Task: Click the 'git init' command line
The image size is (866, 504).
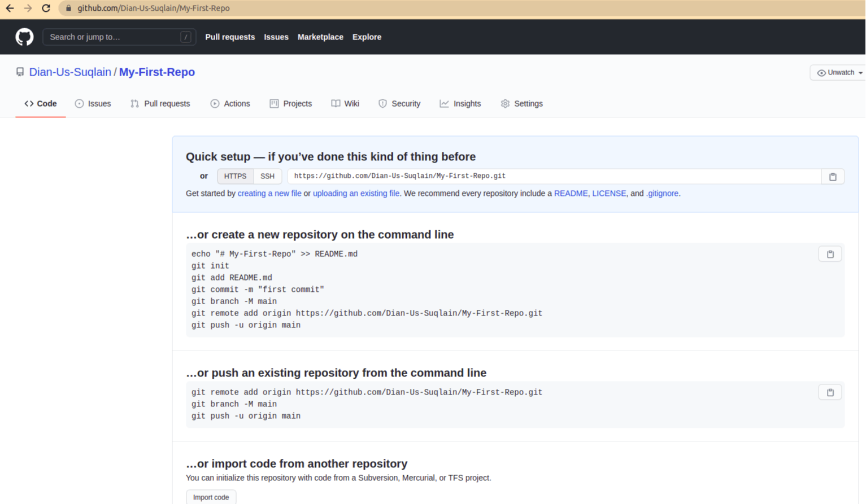Action: coord(210,266)
